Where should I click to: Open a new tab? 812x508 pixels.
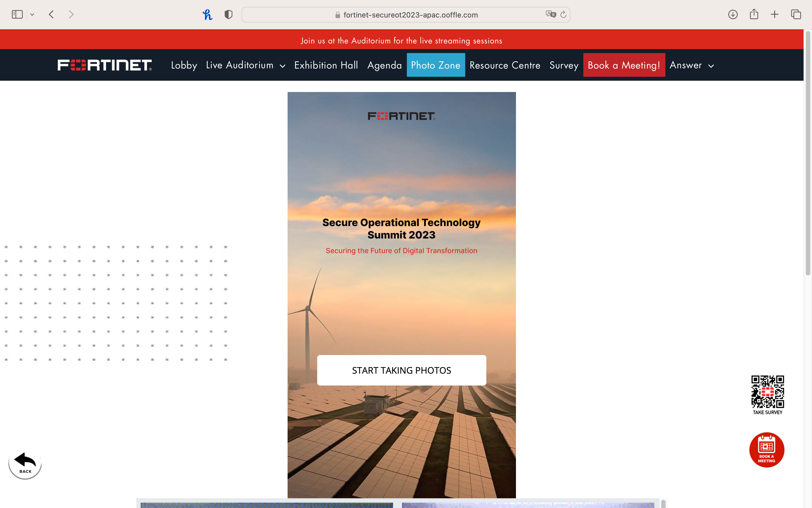pyautogui.click(x=775, y=14)
